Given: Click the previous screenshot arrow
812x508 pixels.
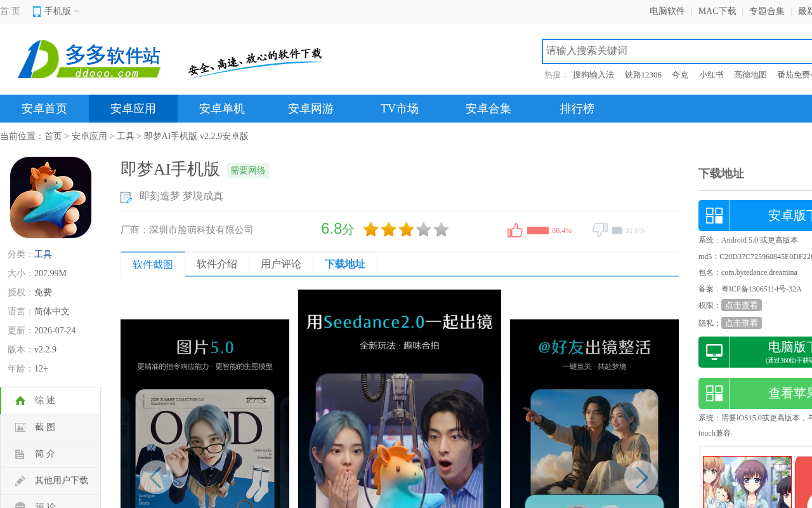Looking at the screenshot, I should [155, 477].
